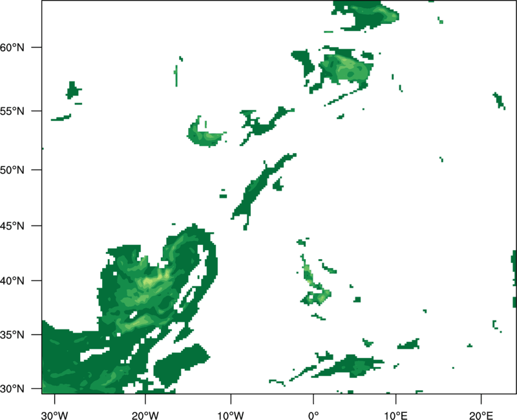The width and height of the screenshot is (517, 420).
Task: Click the 0° longitude label
Action: click(x=313, y=415)
